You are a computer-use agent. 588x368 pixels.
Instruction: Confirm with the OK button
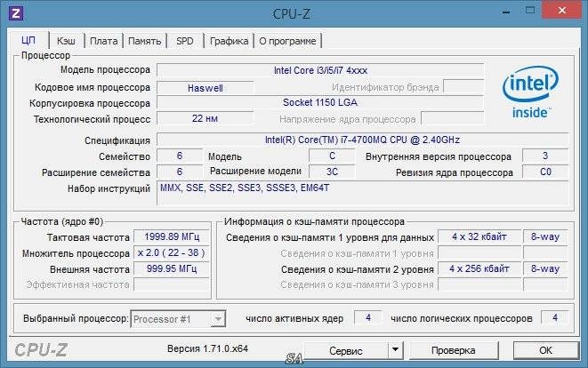pyautogui.click(x=545, y=350)
